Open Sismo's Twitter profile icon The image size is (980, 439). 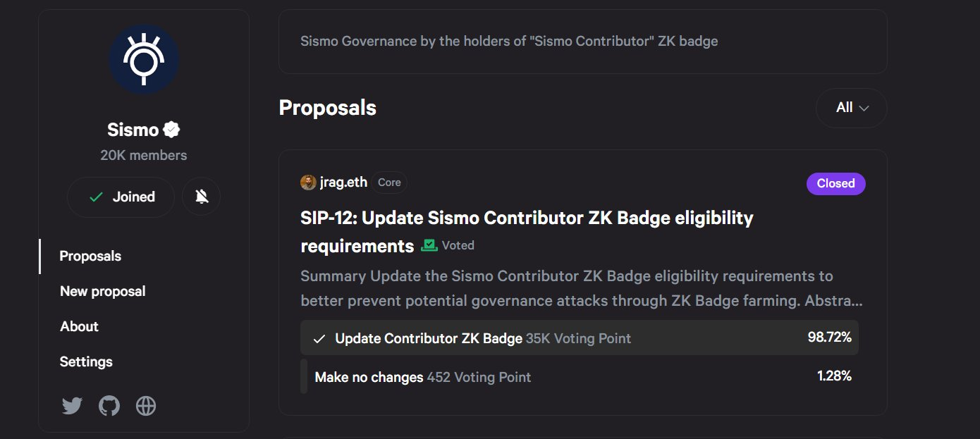click(72, 406)
